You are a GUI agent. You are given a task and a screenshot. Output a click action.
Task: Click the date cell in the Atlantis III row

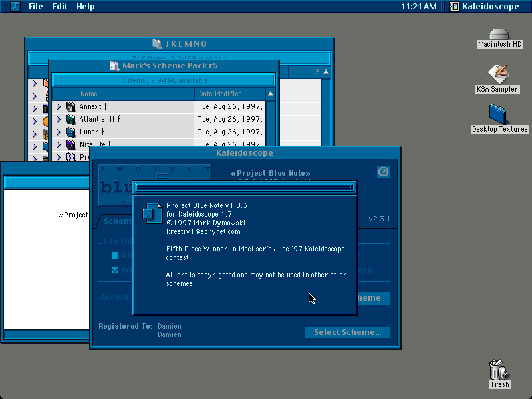pyautogui.click(x=230, y=120)
